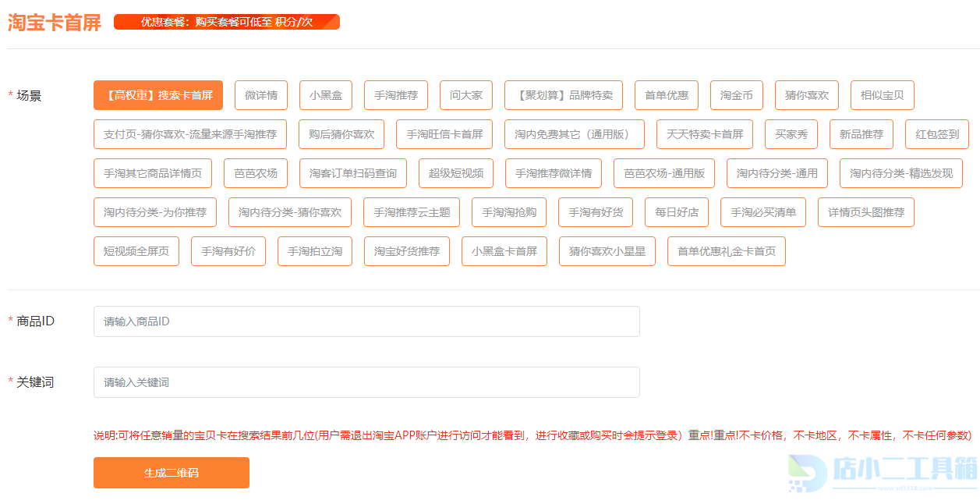
Task: Select the 淘客订单扫码查询 option
Action: pyautogui.click(x=353, y=173)
